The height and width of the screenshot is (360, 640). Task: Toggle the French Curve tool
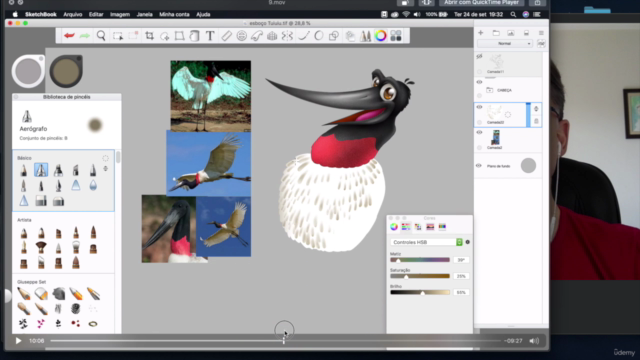click(x=257, y=36)
